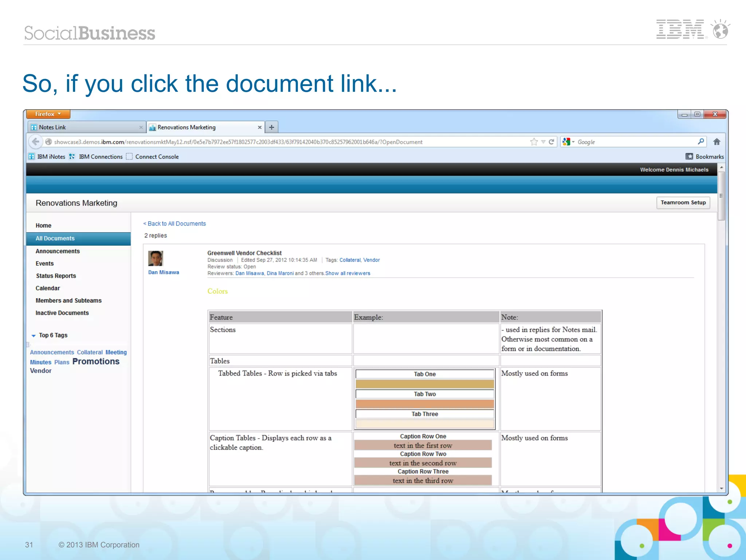Click the orange color band under Tab Two
The image size is (746, 560).
point(425,404)
